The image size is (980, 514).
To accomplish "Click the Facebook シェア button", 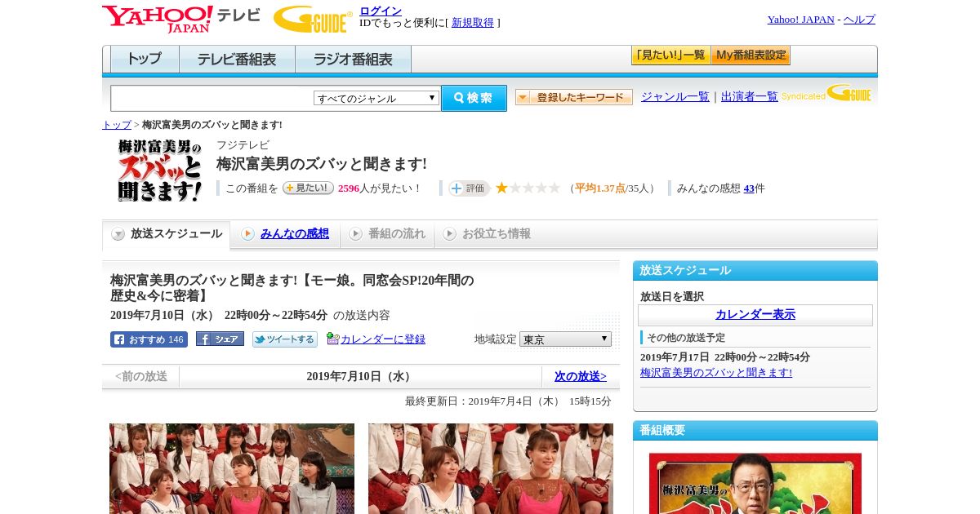I will [x=220, y=339].
